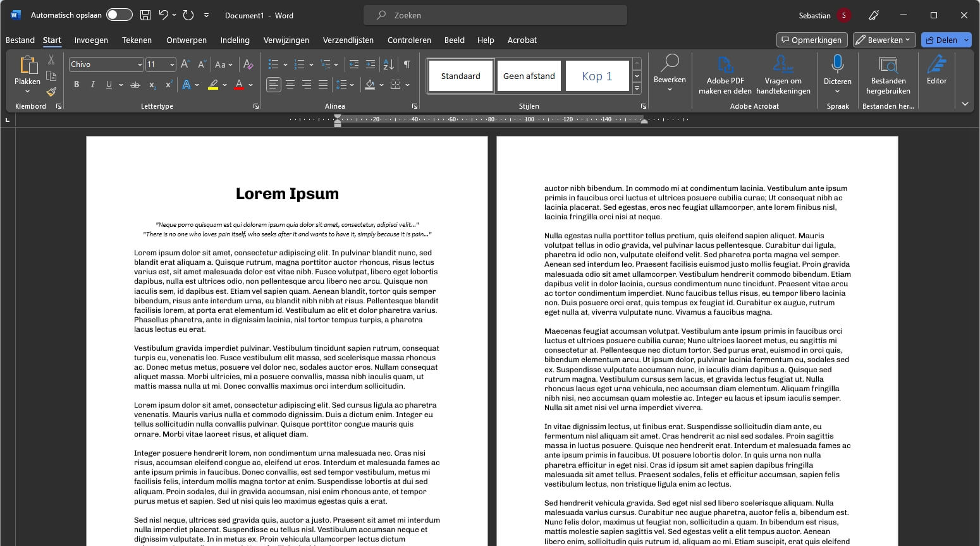The image size is (980, 546).
Task: Increase paragraph indent
Action: point(371,64)
